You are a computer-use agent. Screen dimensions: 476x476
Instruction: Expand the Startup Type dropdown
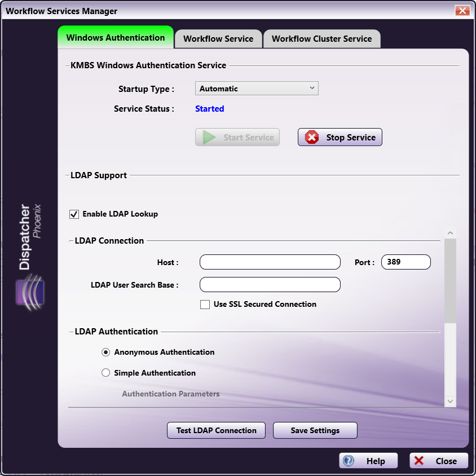(x=257, y=89)
